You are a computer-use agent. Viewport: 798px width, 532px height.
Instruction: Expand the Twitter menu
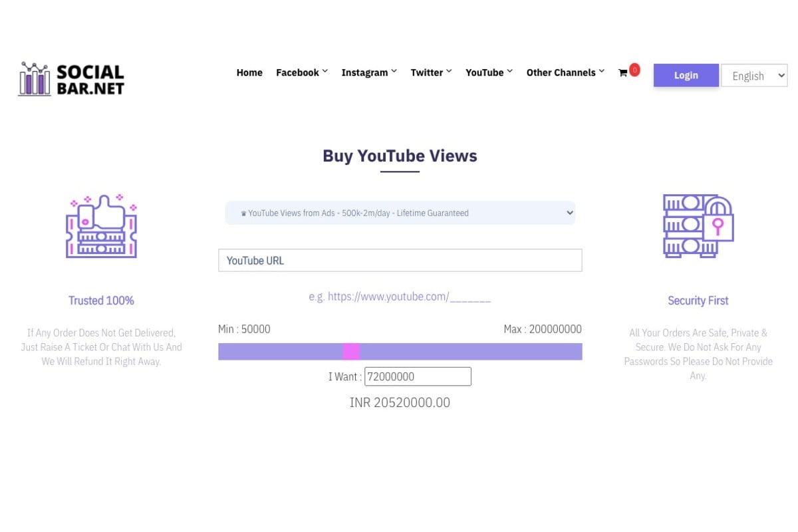pos(431,72)
